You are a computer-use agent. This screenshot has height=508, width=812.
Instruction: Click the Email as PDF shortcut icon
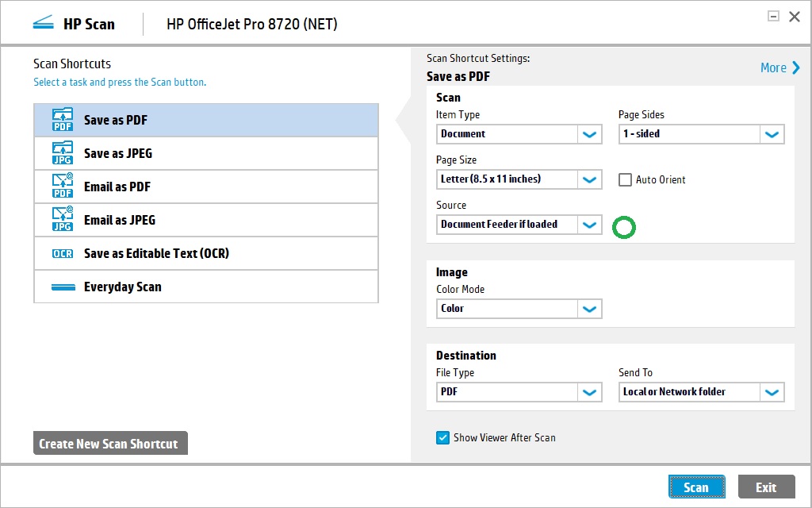63,186
